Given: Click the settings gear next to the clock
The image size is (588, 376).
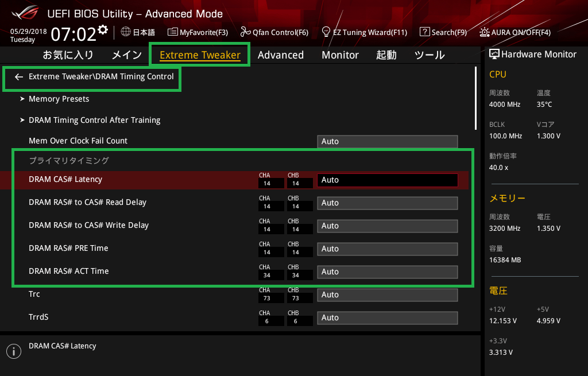Looking at the screenshot, I should pyautogui.click(x=103, y=30).
